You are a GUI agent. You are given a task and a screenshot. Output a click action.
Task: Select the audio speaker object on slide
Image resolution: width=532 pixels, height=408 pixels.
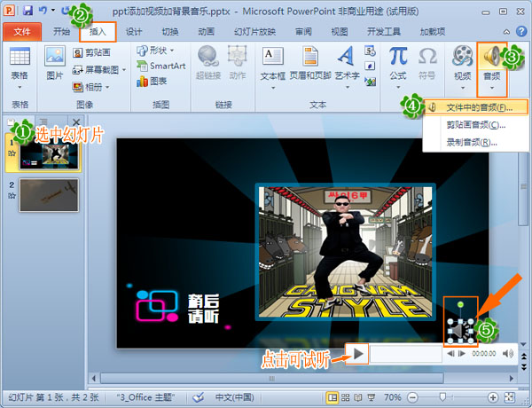point(460,331)
